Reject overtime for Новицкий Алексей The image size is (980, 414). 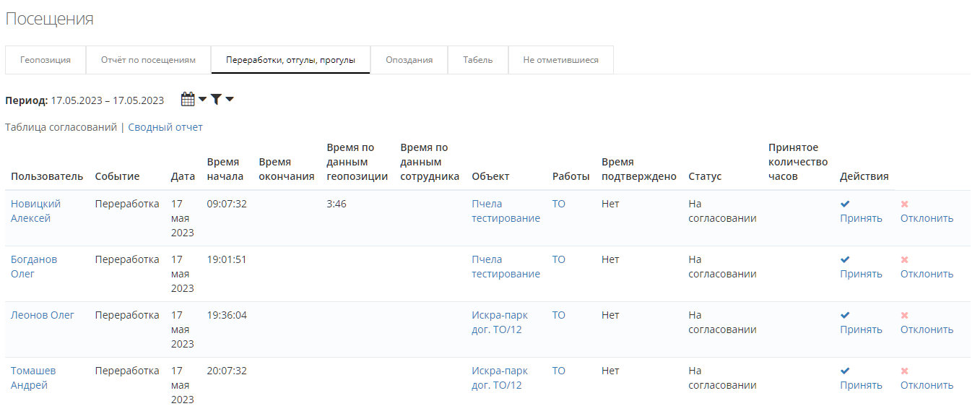click(x=927, y=218)
